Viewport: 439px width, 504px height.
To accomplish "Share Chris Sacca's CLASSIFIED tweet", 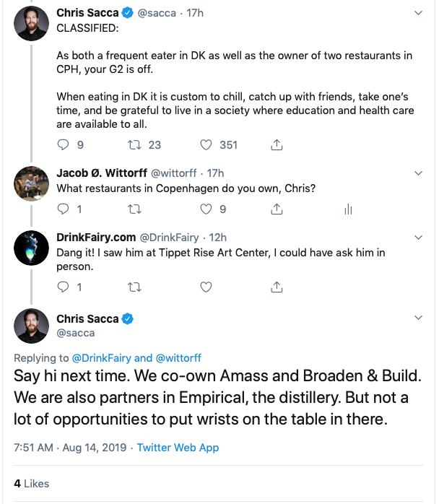I will pos(276,144).
